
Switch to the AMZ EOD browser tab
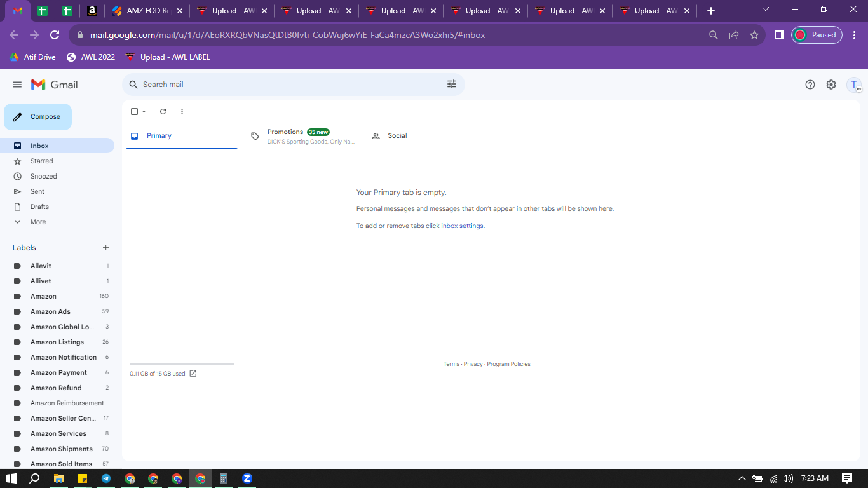point(147,11)
